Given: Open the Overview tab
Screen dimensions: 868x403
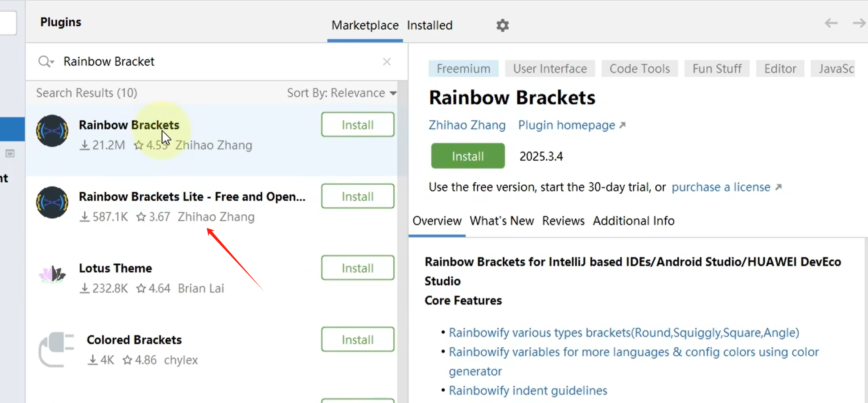Looking at the screenshot, I should (437, 221).
